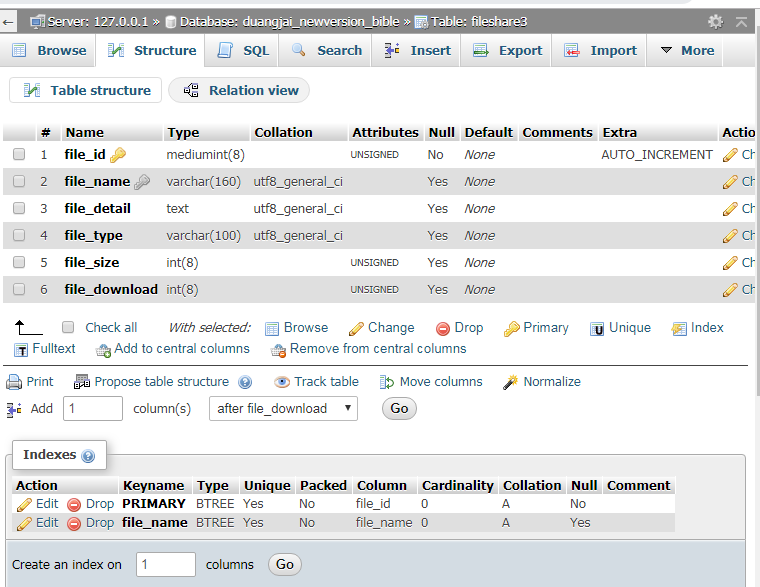Tick the checkbox for file_id column

(x=19, y=155)
